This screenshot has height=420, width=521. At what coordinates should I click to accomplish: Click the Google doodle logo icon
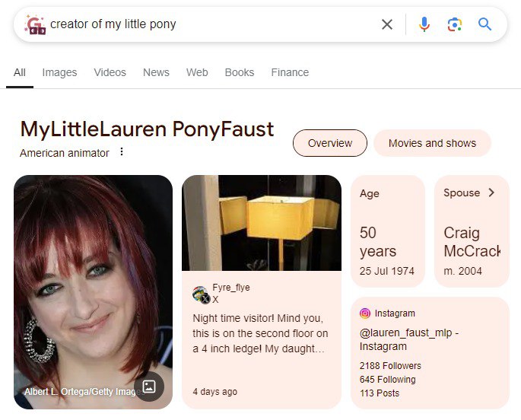35,25
